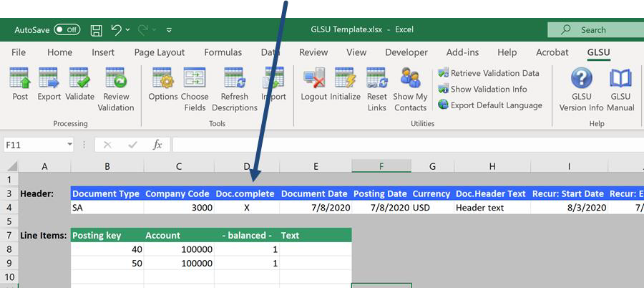Click the Insert Function fx button

point(157,145)
